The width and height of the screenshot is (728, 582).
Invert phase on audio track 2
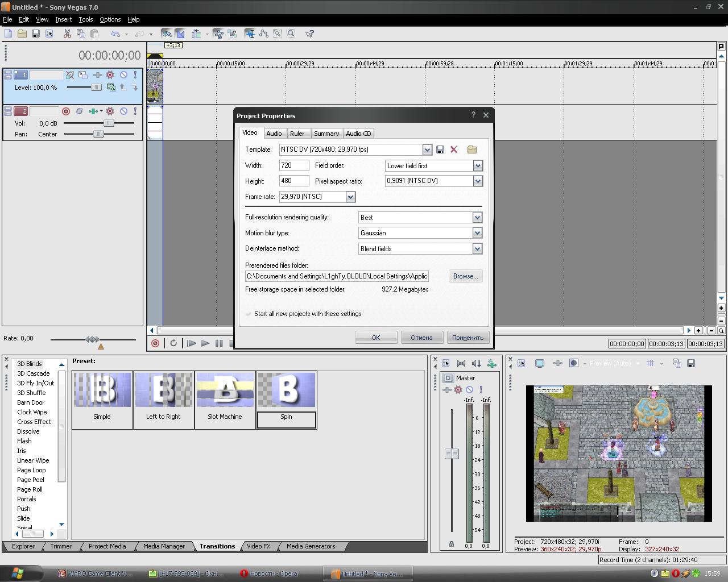pos(79,111)
